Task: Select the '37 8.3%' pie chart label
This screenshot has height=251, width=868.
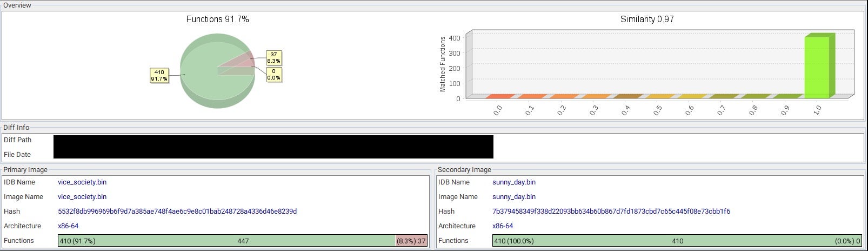Action: click(273, 58)
